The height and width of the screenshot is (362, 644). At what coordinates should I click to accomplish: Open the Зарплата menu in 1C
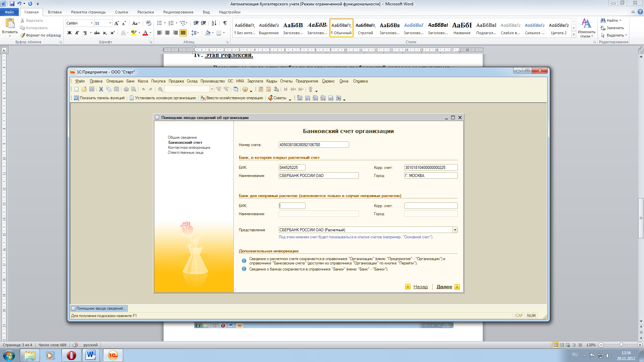(x=255, y=81)
